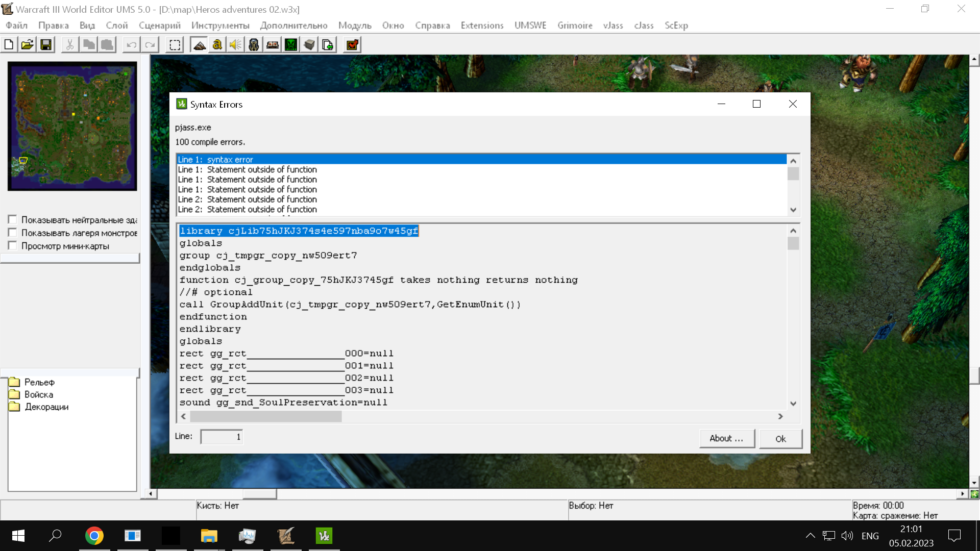Open the Campaign Editor icon
Screen dimensions: 980x551
tap(273, 45)
